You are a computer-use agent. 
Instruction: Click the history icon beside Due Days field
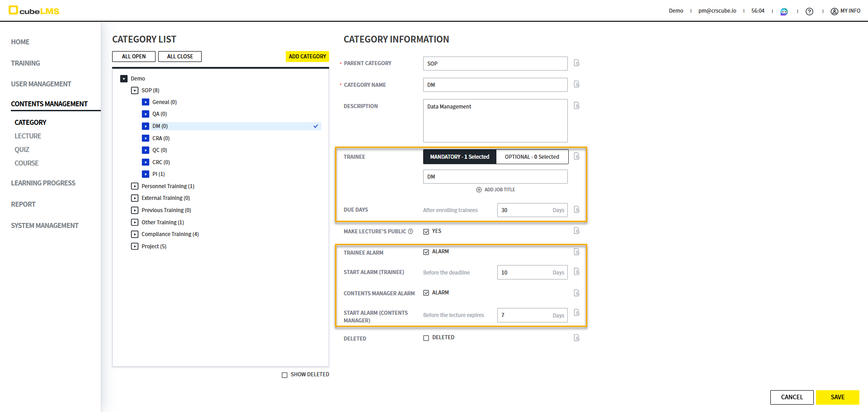coord(576,209)
